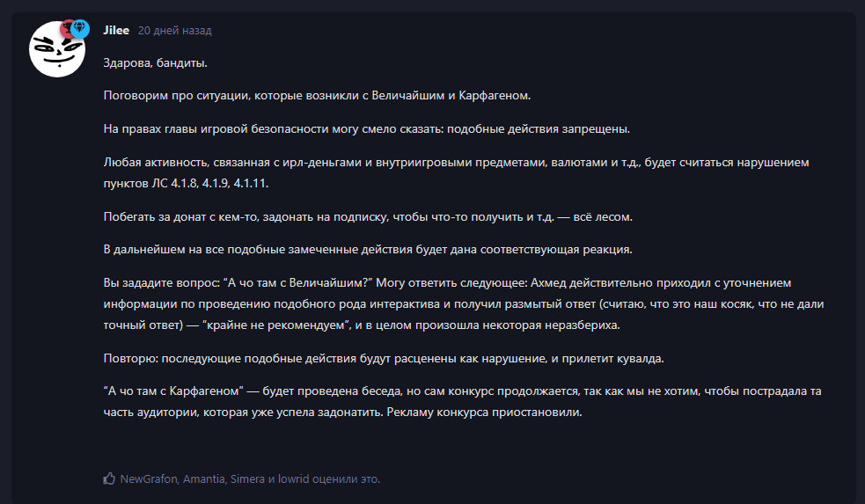Click the 'оценили это' text in likes row
Image resolution: width=865 pixels, height=504 pixels.
(x=346, y=478)
